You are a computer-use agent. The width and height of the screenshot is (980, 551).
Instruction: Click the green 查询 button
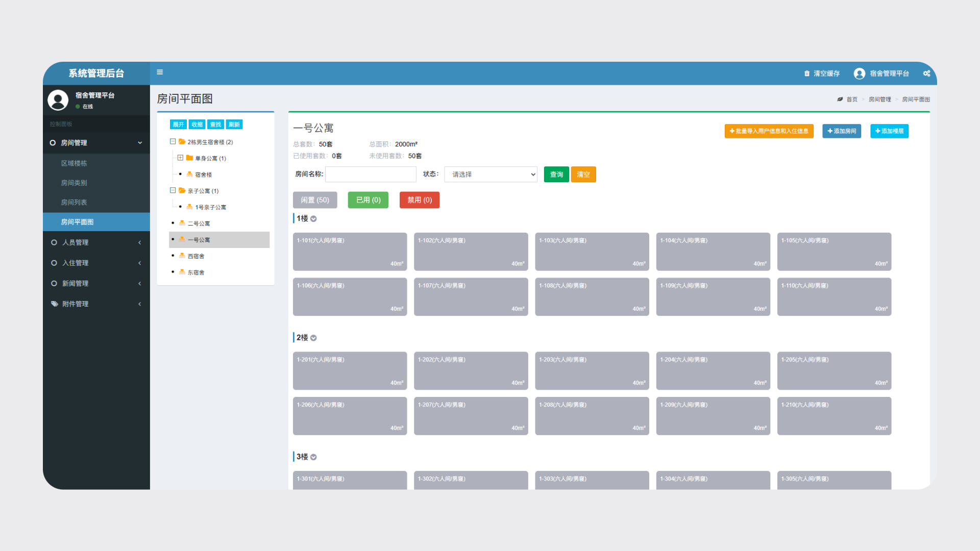(x=556, y=174)
